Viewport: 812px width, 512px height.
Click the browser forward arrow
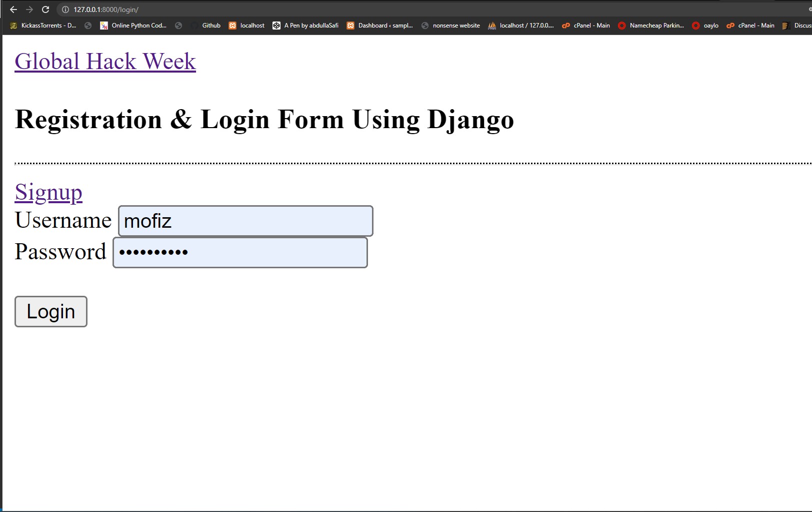tap(29, 10)
